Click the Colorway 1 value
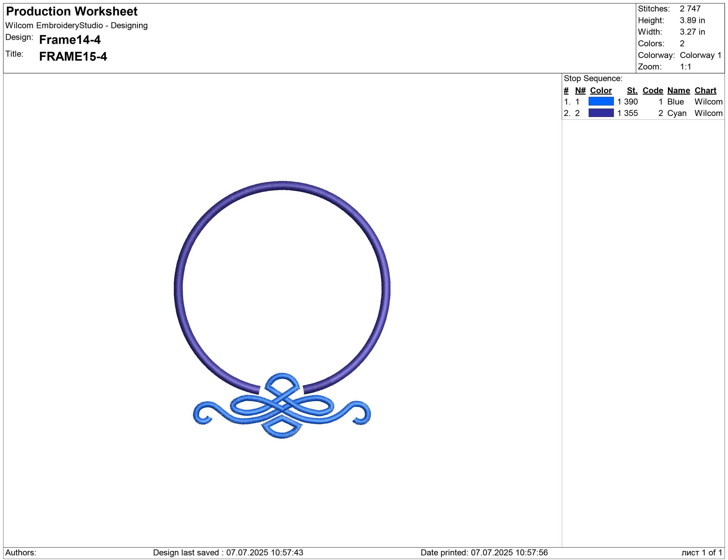This screenshot has width=728, height=560. 700,55
